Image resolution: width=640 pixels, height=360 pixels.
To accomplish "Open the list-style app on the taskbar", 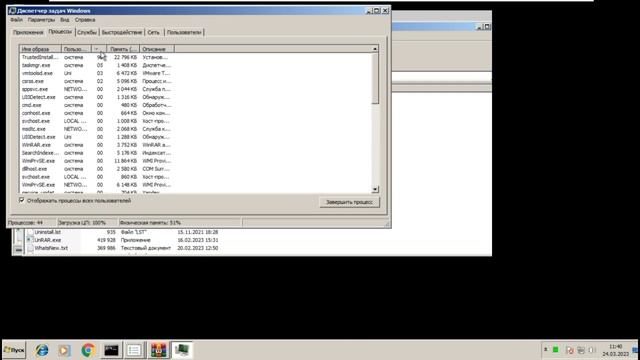I will [x=134, y=350].
